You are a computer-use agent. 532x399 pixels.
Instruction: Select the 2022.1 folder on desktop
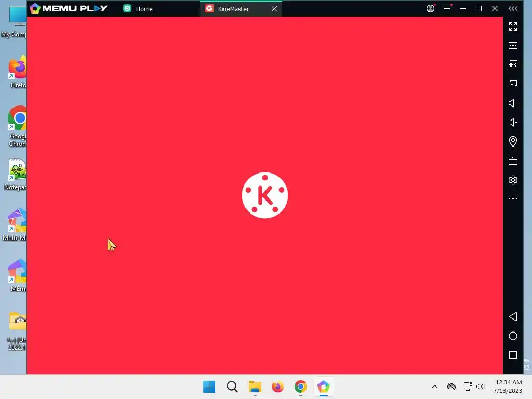click(x=17, y=331)
